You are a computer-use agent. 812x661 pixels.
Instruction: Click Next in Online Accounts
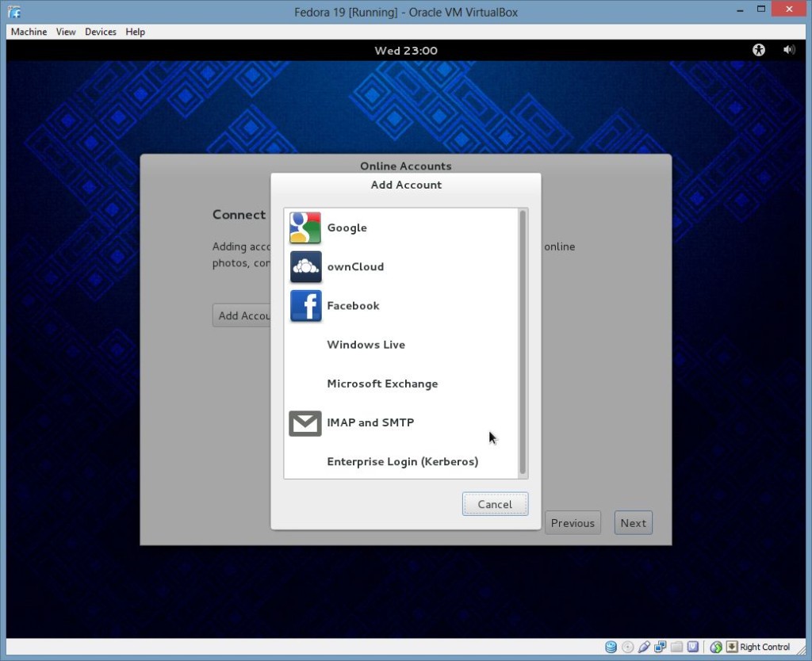pos(634,523)
